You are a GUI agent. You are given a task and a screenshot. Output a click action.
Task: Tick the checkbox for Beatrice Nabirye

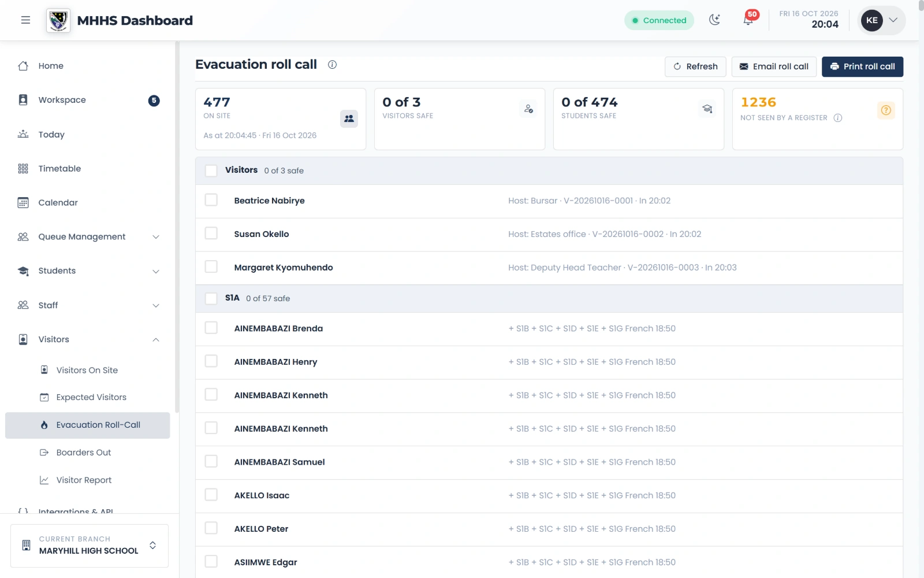(x=211, y=200)
